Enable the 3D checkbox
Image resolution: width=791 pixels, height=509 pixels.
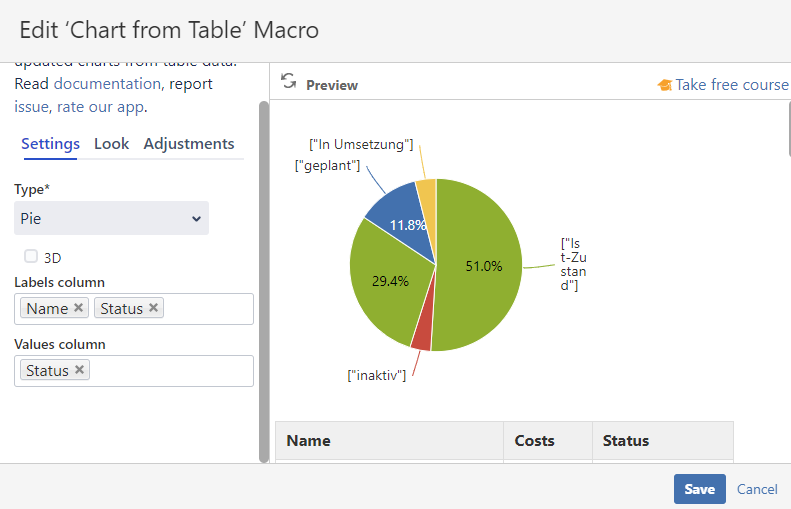(x=31, y=256)
